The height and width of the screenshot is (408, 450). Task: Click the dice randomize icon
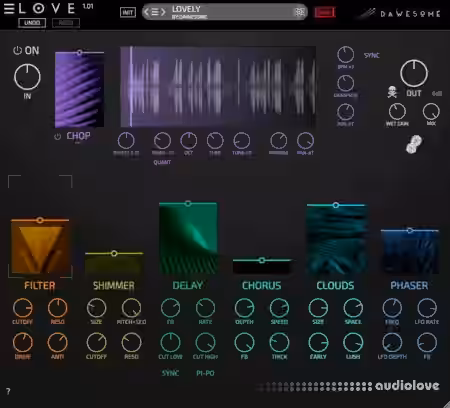tap(414, 144)
